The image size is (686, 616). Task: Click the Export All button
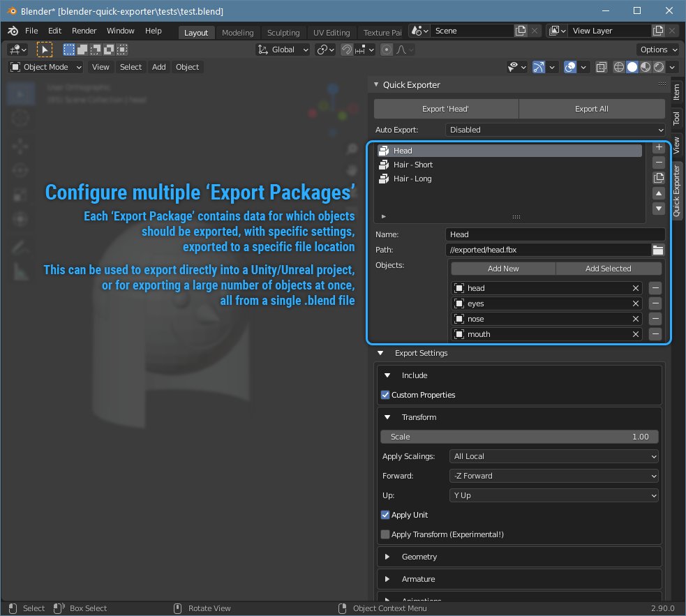click(x=592, y=109)
